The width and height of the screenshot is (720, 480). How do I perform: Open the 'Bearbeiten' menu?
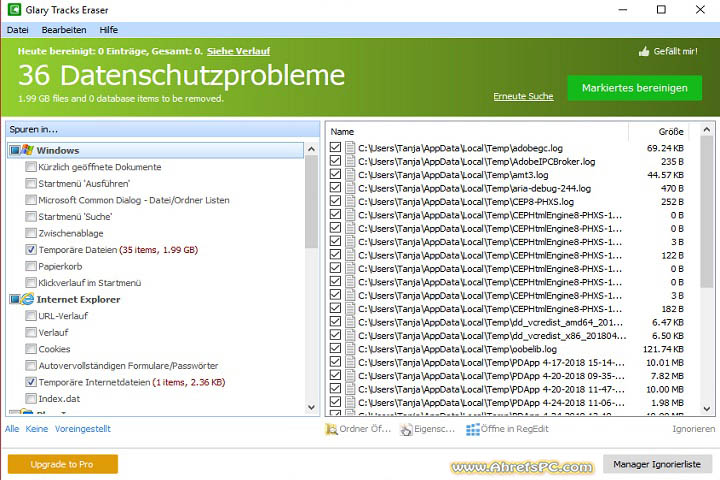pyautogui.click(x=63, y=30)
